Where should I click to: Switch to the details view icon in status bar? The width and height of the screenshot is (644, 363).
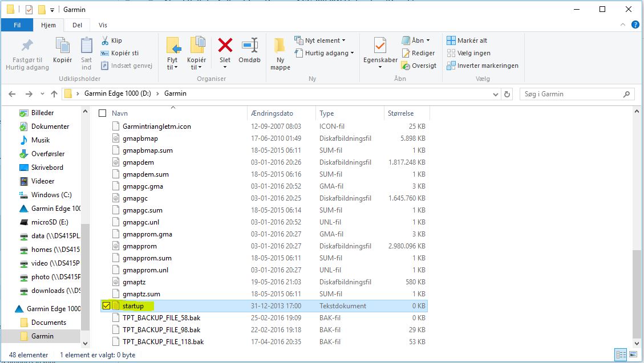tap(621, 354)
